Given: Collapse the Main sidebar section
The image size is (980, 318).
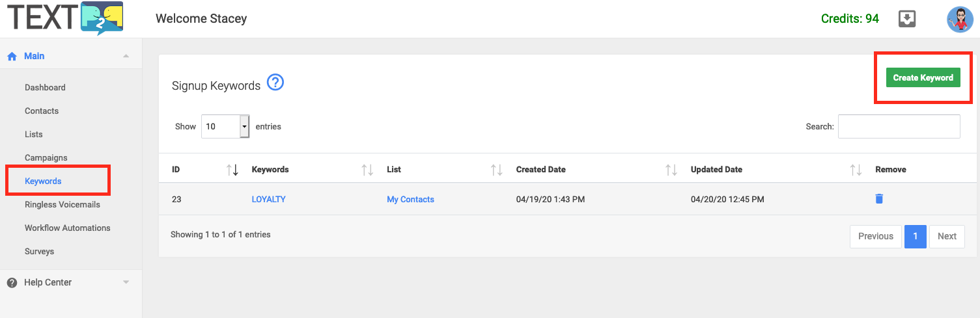Looking at the screenshot, I should coord(126,57).
